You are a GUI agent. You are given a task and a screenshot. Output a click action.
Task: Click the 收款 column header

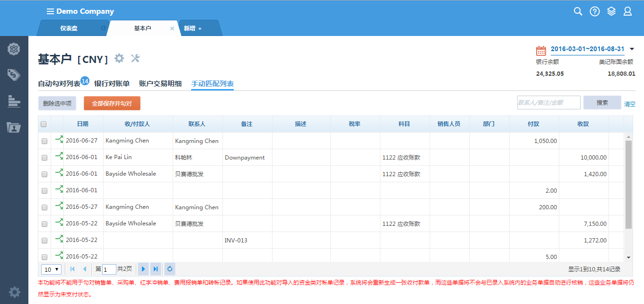(583, 124)
